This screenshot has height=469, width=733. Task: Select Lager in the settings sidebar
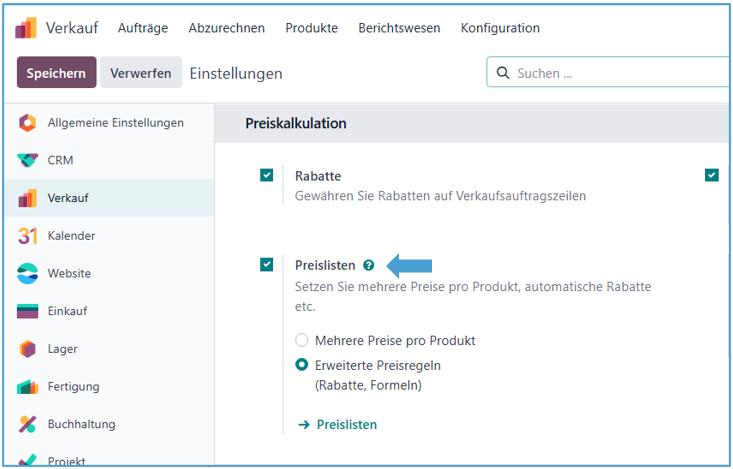point(63,349)
